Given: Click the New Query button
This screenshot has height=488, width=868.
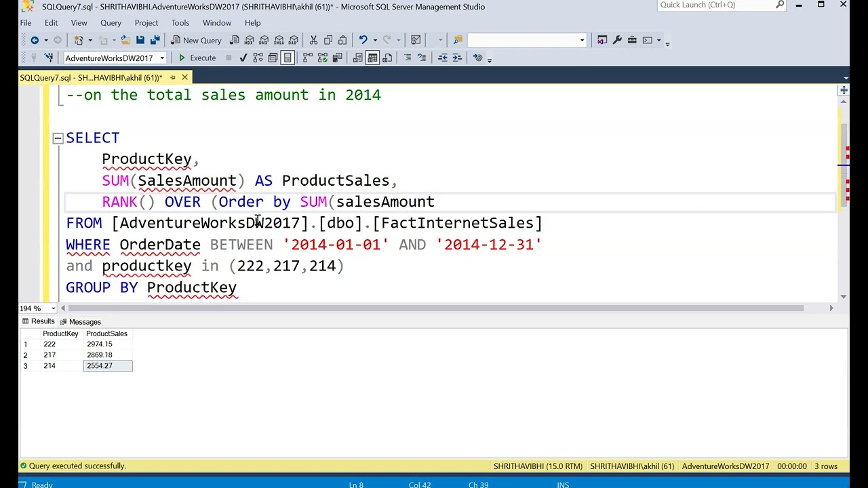Looking at the screenshot, I should point(195,40).
